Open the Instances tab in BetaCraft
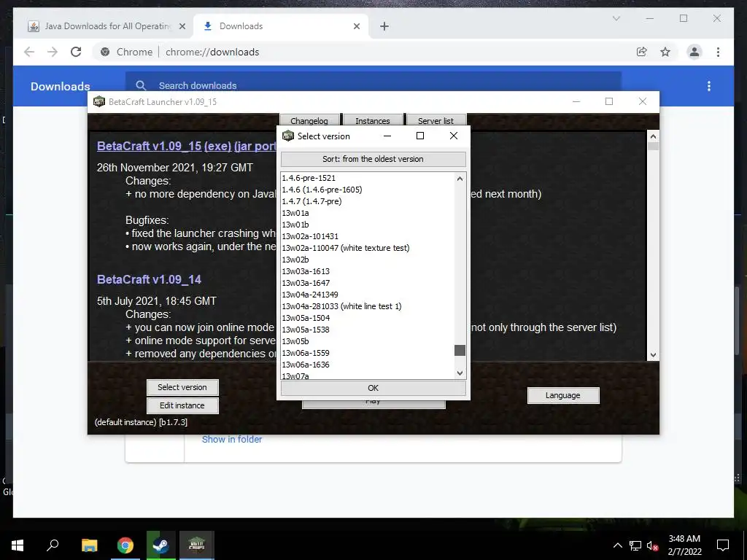The image size is (747, 560). 373,121
